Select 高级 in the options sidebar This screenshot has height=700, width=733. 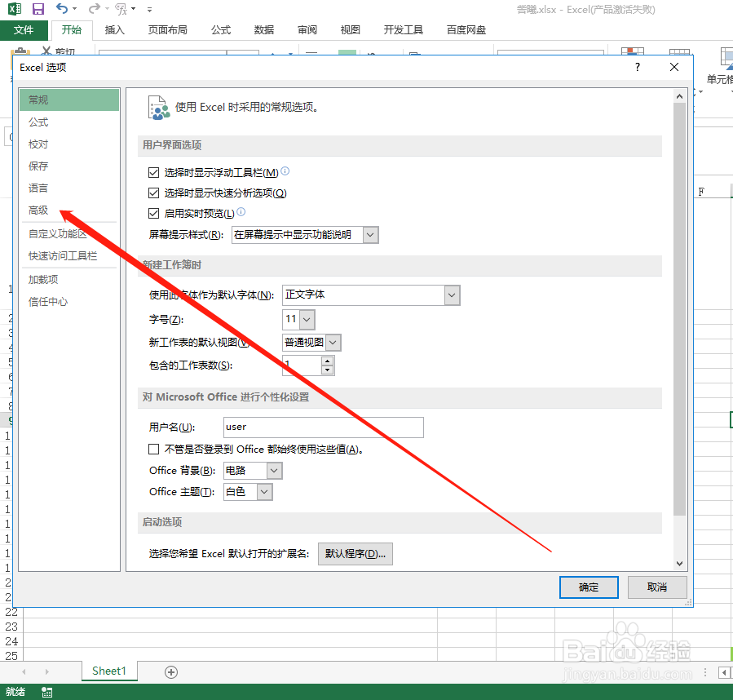38,210
